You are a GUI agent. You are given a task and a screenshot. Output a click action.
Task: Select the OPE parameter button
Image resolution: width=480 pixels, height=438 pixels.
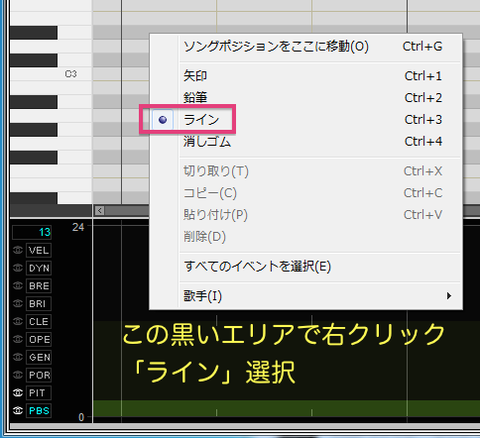[x=39, y=339]
